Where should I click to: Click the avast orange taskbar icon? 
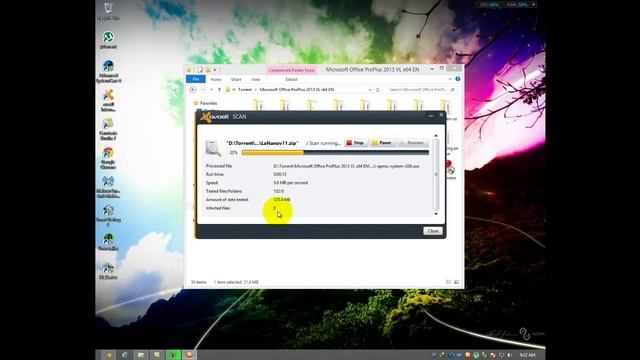[189, 355]
